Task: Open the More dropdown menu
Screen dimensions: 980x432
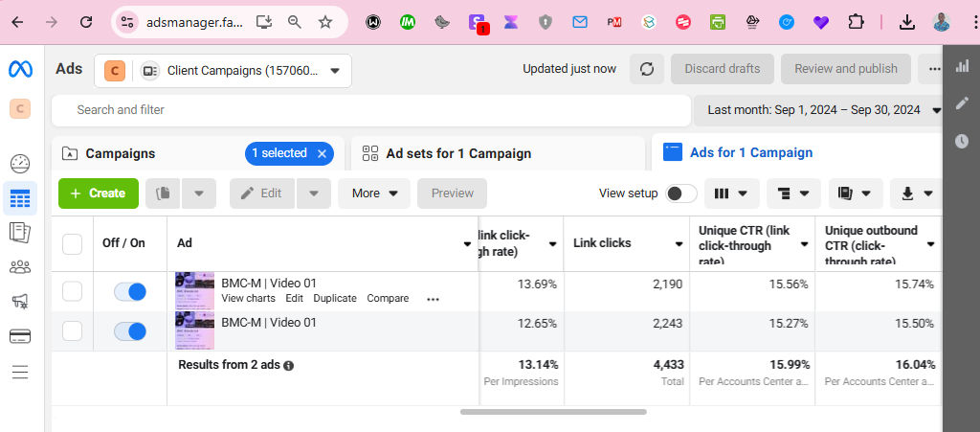Action: 374,193
